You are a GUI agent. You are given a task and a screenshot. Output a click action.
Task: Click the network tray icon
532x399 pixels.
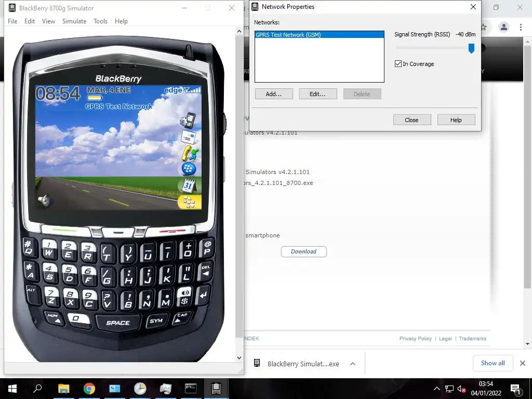pyautogui.click(x=449, y=389)
